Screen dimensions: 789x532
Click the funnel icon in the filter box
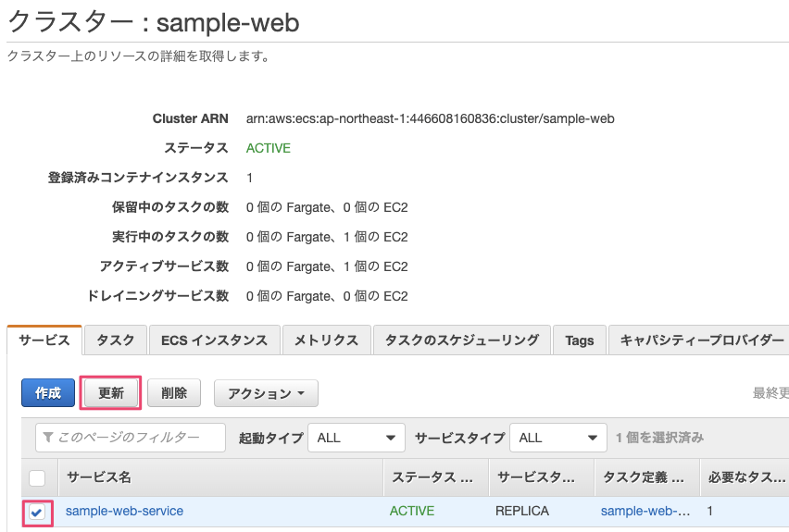tap(48, 438)
